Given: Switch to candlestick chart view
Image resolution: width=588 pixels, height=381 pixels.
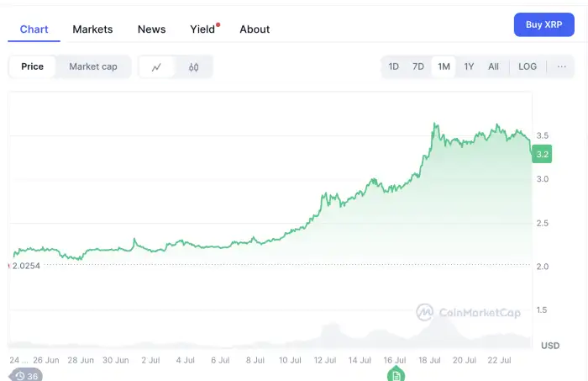Looking at the screenshot, I should click(193, 67).
